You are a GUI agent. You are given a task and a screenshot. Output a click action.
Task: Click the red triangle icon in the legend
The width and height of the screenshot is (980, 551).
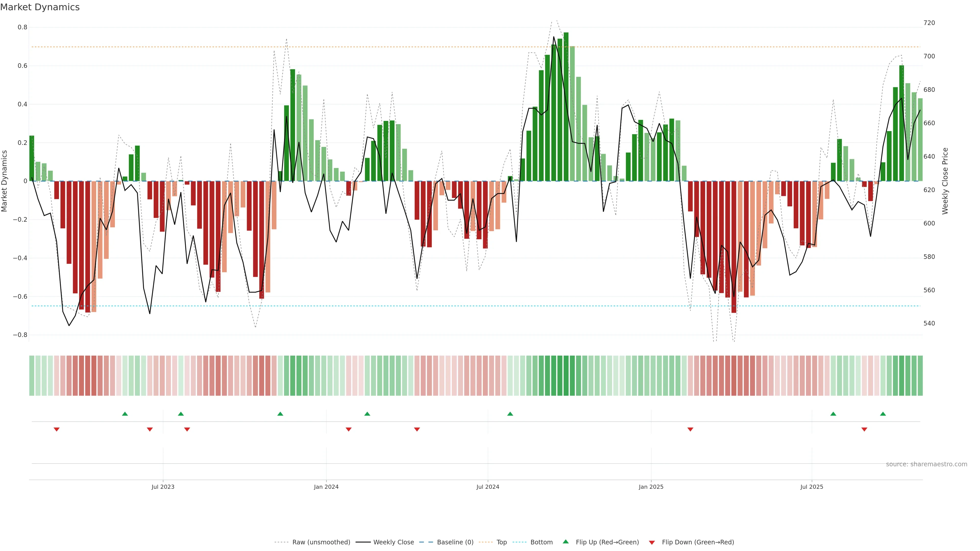coord(652,543)
